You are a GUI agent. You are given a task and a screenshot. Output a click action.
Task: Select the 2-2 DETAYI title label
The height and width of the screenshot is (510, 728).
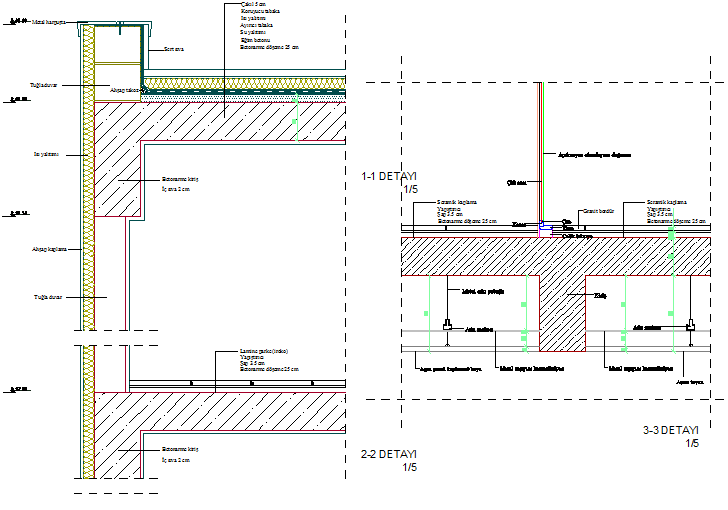click(388, 454)
